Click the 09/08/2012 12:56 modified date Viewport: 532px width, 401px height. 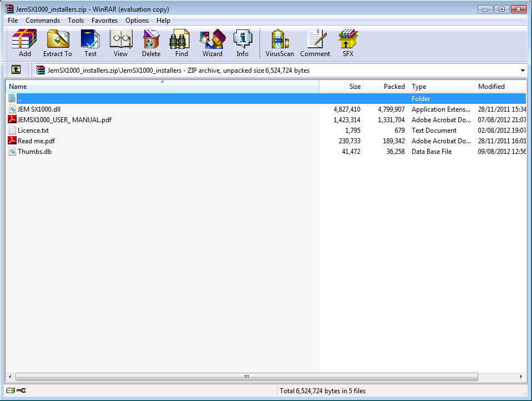point(502,152)
